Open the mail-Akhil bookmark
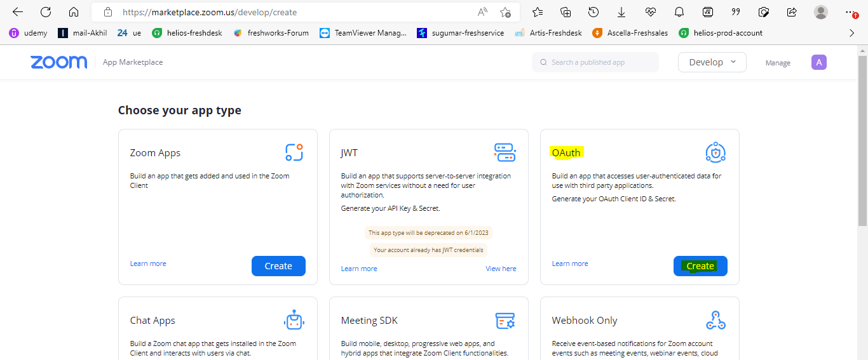This screenshot has height=360, width=868. [83, 33]
